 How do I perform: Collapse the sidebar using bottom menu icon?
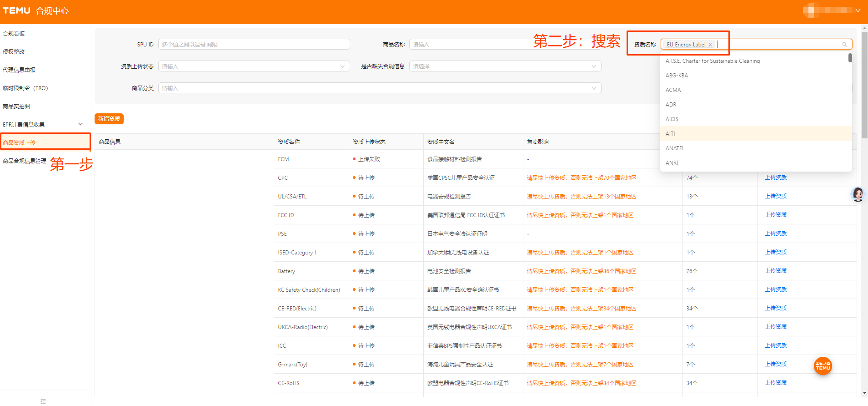[43, 401]
